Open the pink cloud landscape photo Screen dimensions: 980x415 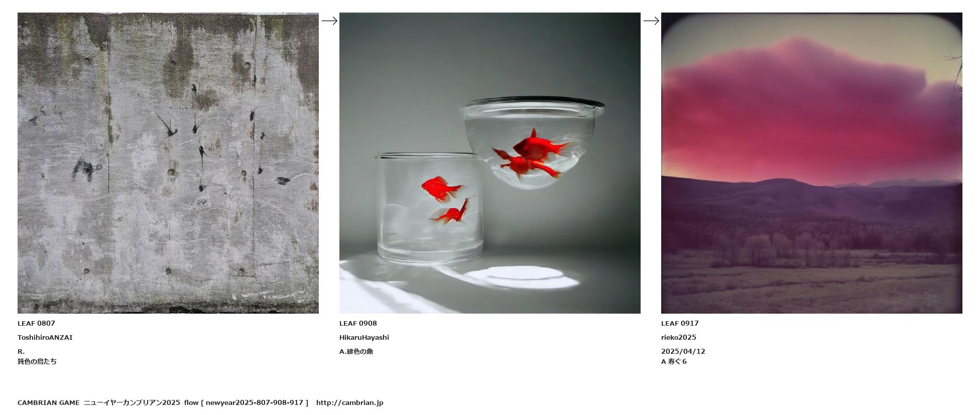[812, 163]
